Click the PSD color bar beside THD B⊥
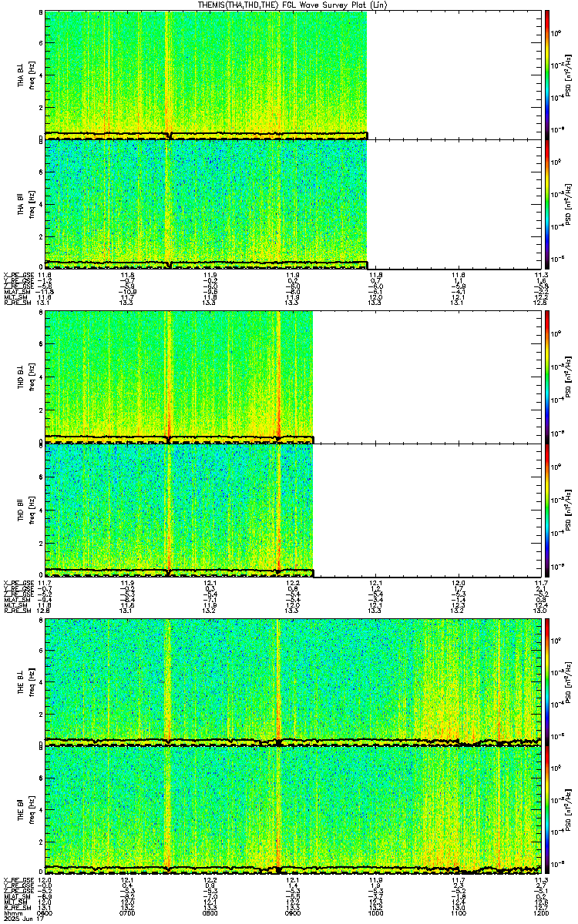Image resolution: width=578 pixels, height=924 pixels. [x=546, y=377]
